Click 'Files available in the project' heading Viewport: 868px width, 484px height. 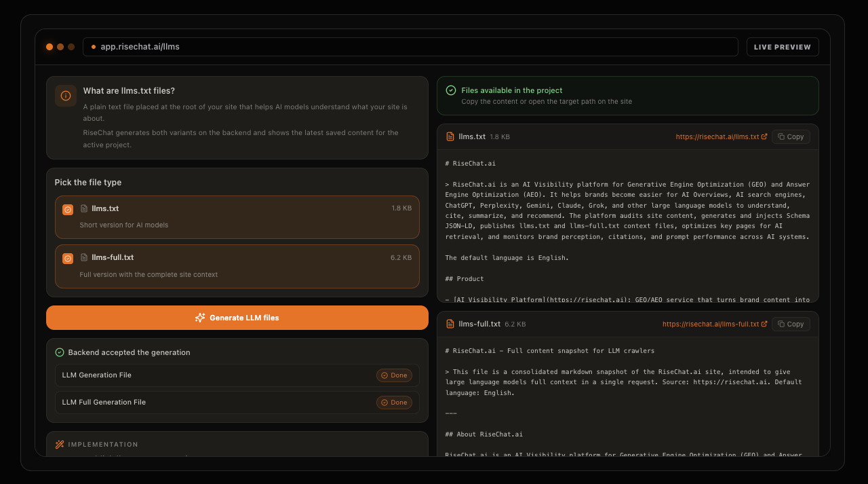512,90
